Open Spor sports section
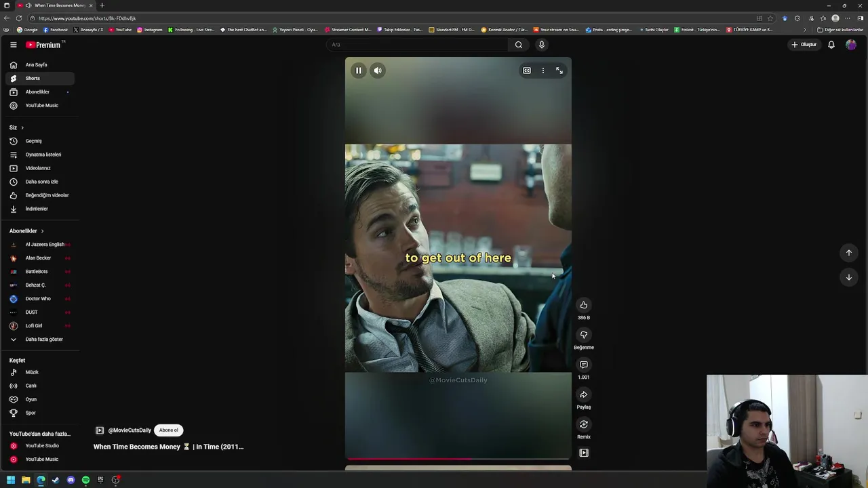Viewport: 868px width, 488px height. pyautogui.click(x=40, y=413)
